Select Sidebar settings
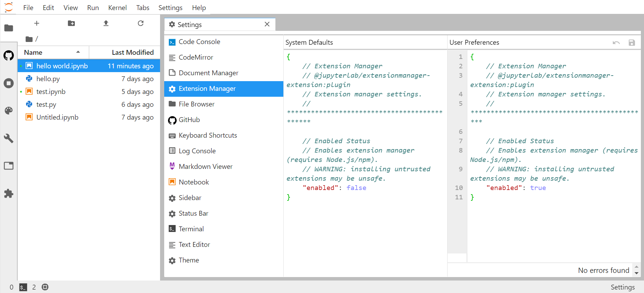644x293 pixels. pos(224,198)
